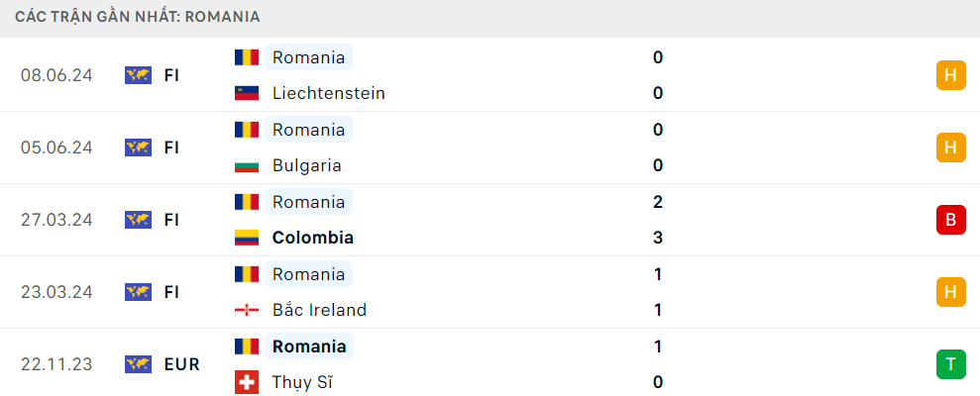Click the green T result badge
This screenshot has width=980, height=396.
[x=950, y=364]
